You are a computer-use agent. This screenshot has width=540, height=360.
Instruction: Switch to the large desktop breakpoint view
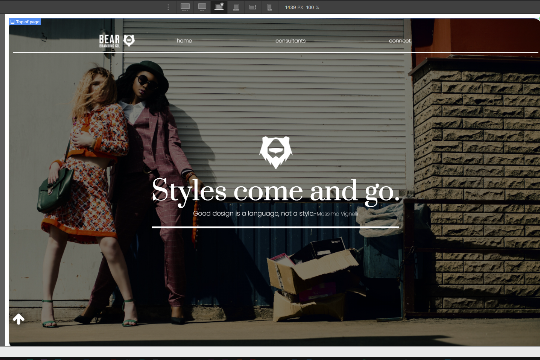coord(185,7)
